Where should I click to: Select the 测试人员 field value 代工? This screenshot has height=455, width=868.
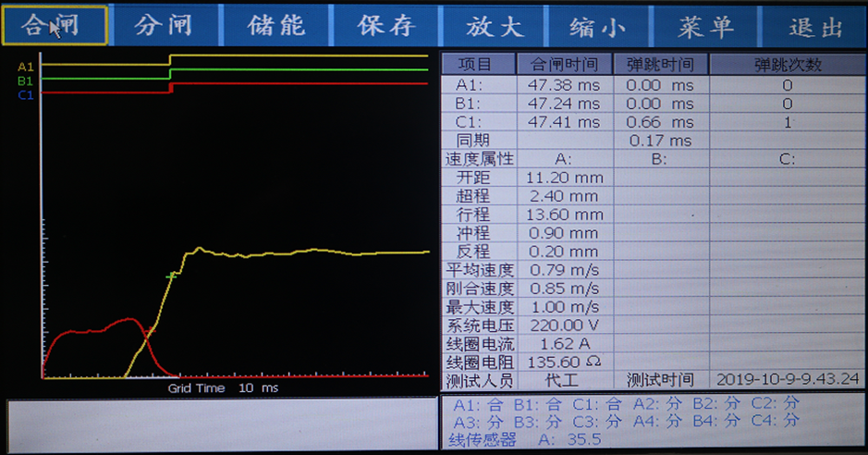(564, 380)
